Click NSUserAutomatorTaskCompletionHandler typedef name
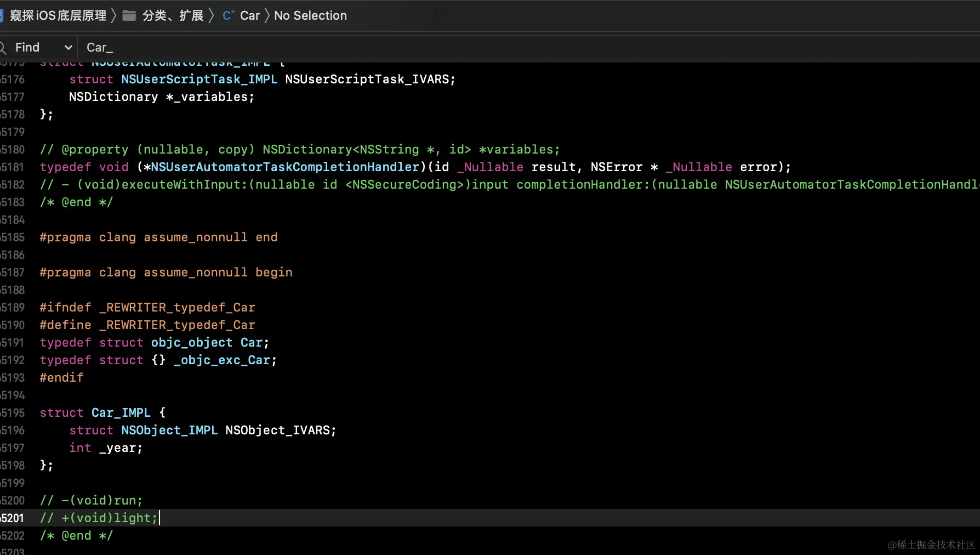 click(x=285, y=167)
